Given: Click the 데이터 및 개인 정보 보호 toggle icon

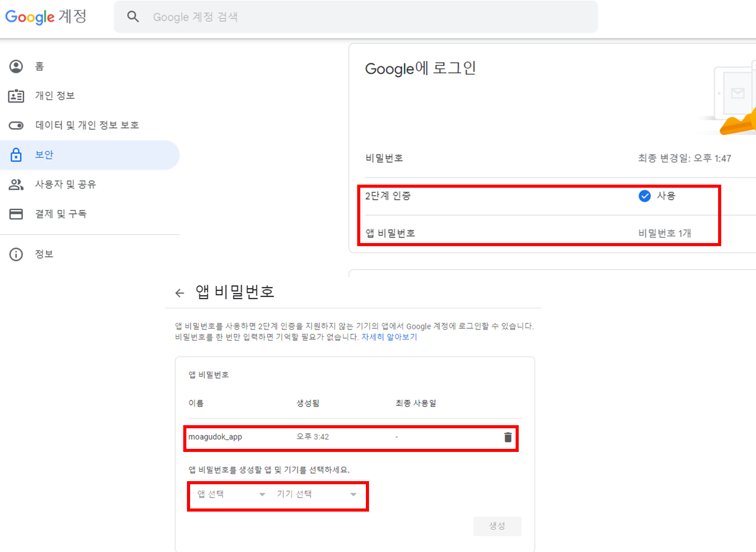Looking at the screenshot, I should (x=16, y=126).
